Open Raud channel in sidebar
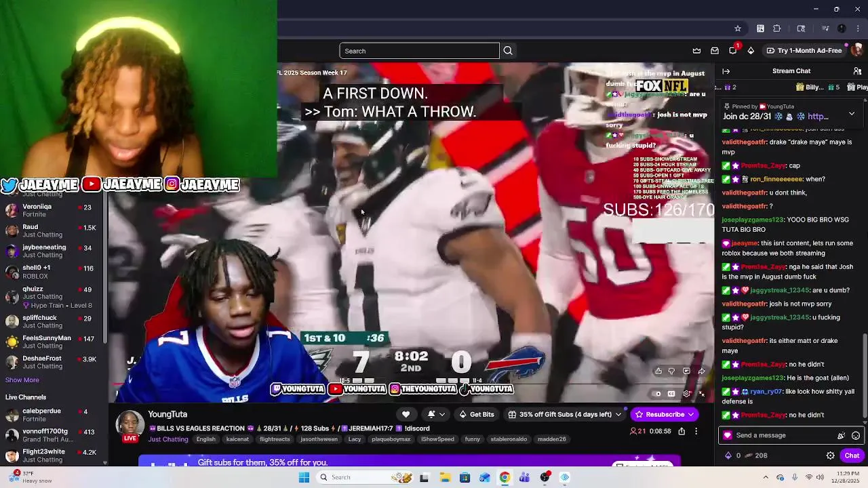This screenshot has width=868, height=488. 51,231
